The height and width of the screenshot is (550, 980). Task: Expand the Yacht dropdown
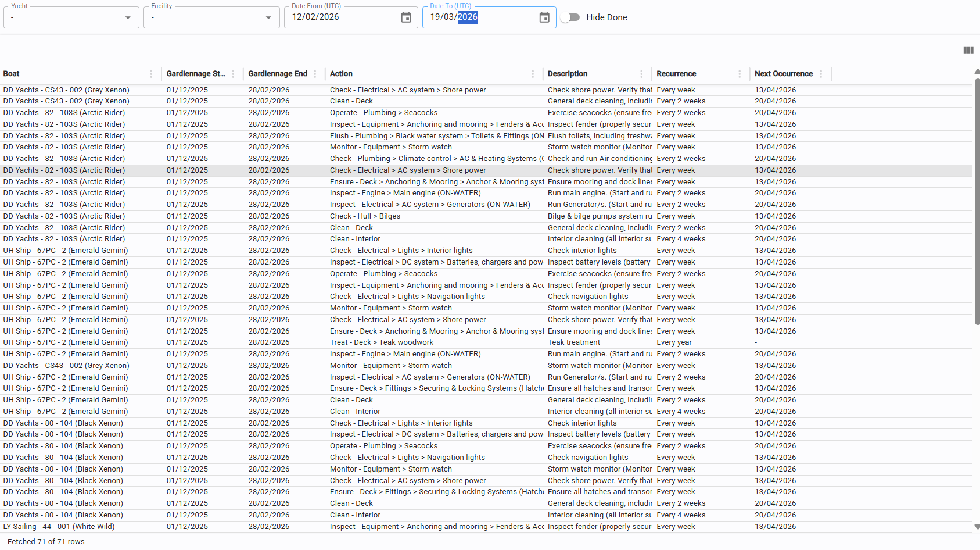coord(128,17)
